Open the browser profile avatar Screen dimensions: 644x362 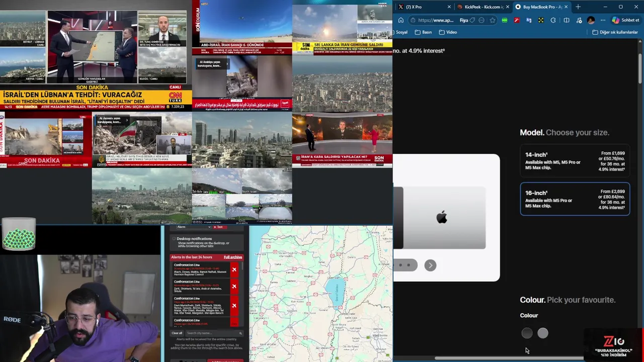tap(591, 20)
